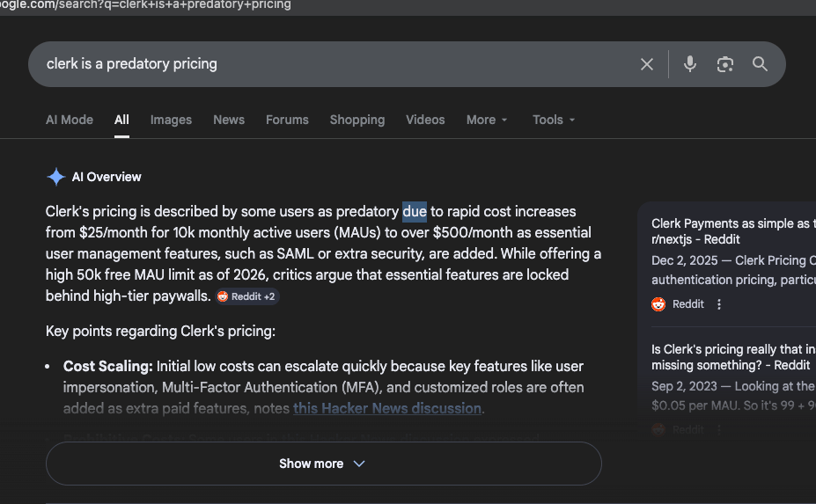Start voice search with microphone icon

tap(690, 64)
